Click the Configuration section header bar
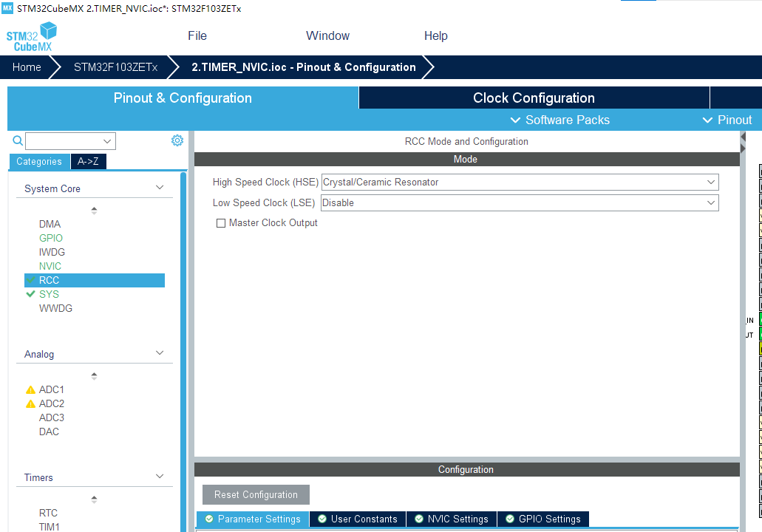Image resolution: width=762 pixels, height=532 pixels. click(467, 470)
